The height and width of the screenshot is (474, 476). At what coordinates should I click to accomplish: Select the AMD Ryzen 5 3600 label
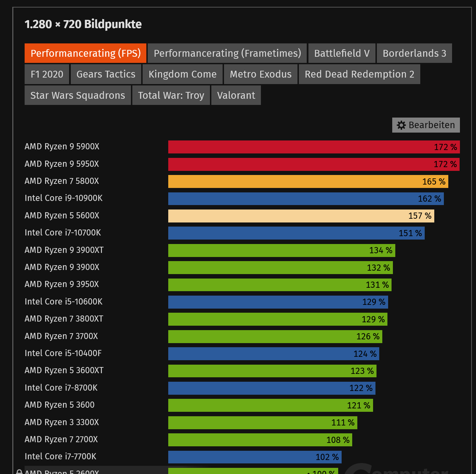tap(59, 405)
